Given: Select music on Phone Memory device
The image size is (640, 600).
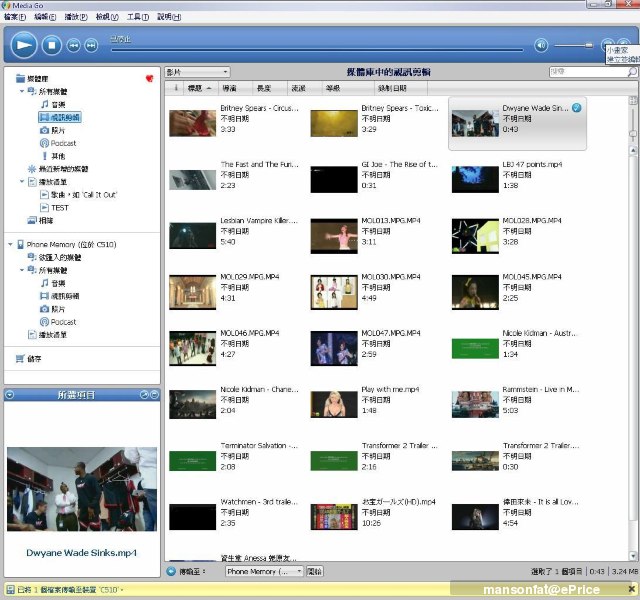Looking at the screenshot, I should [53, 283].
